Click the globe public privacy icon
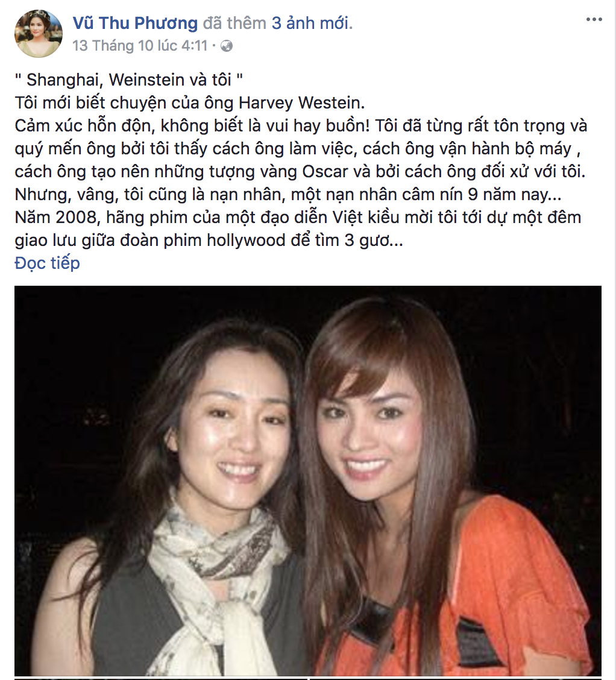 point(226,46)
